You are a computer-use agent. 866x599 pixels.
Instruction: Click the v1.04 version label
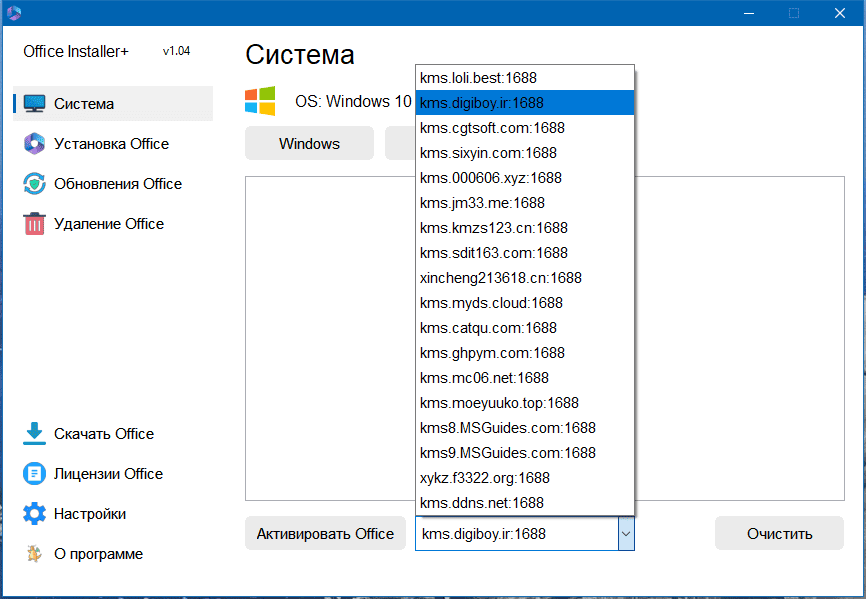pyautogui.click(x=176, y=51)
